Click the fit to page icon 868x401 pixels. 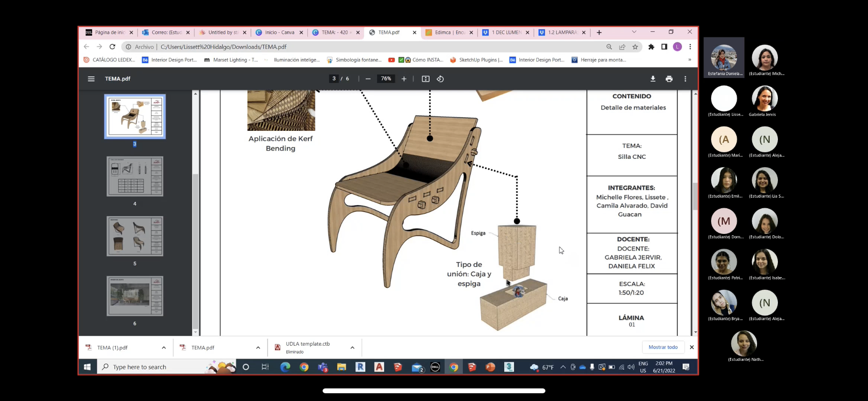[425, 79]
